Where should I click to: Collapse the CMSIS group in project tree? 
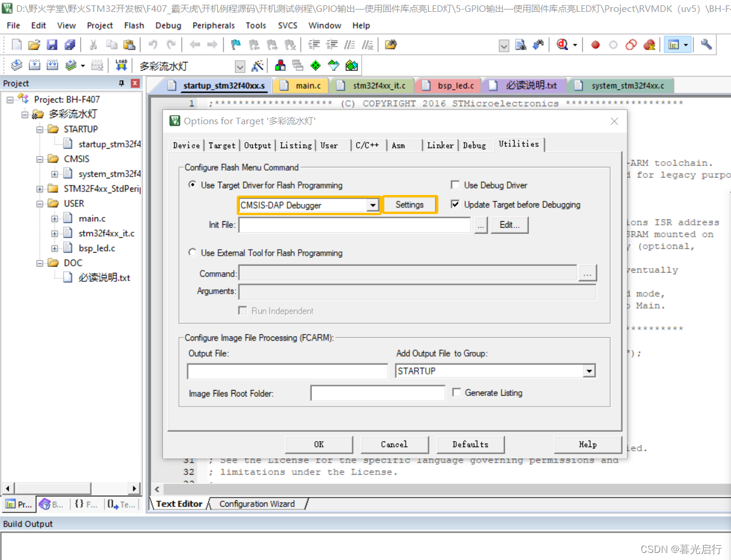pyautogui.click(x=40, y=159)
